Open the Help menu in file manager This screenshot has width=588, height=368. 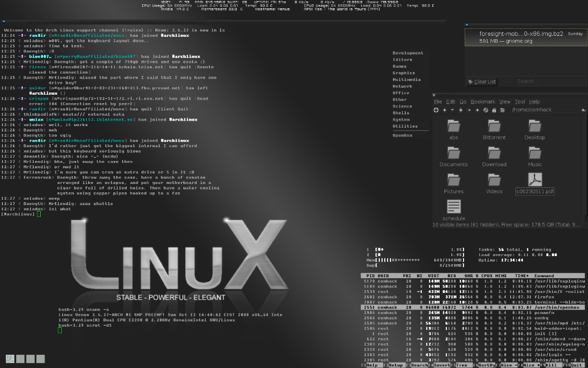(535, 102)
